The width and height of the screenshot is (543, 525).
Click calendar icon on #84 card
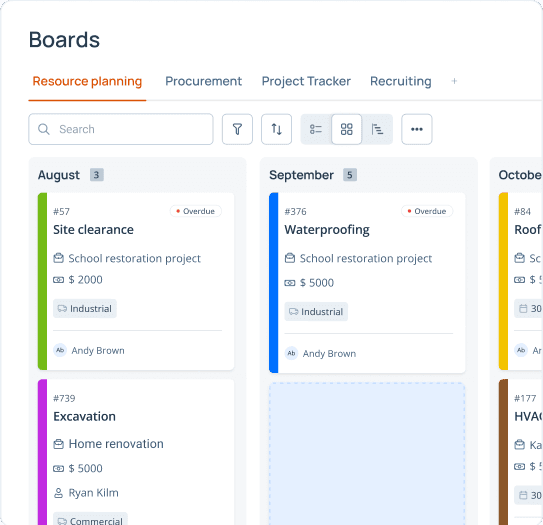tap(523, 309)
